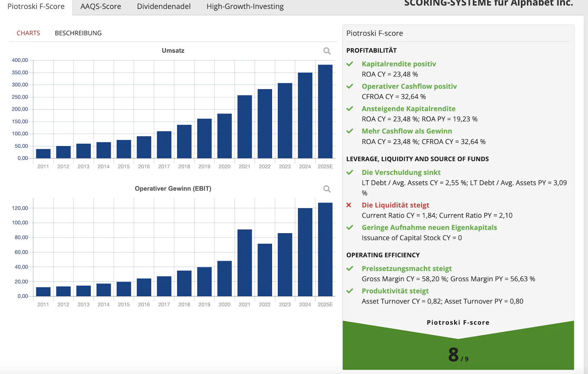Click the text CFROA CY = 32,64 %
This screenshot has width=588, height=374.
[394, 97]
